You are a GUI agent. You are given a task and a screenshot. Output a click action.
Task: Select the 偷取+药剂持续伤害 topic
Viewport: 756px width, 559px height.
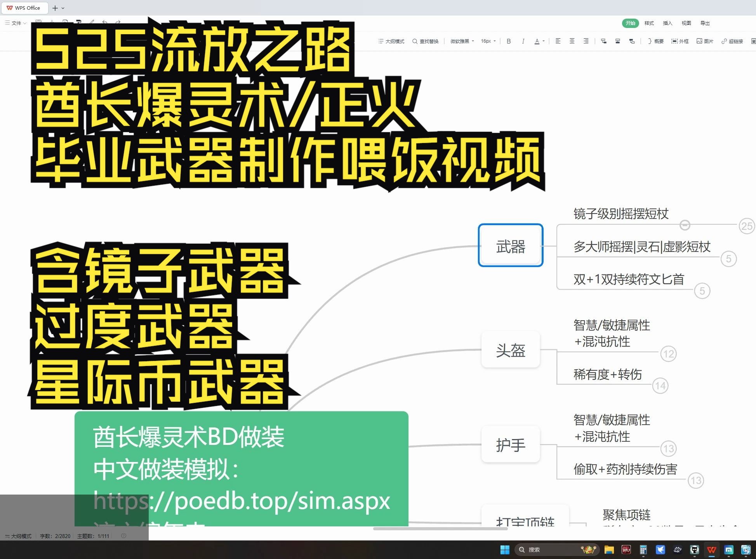(x=625, y=469)
